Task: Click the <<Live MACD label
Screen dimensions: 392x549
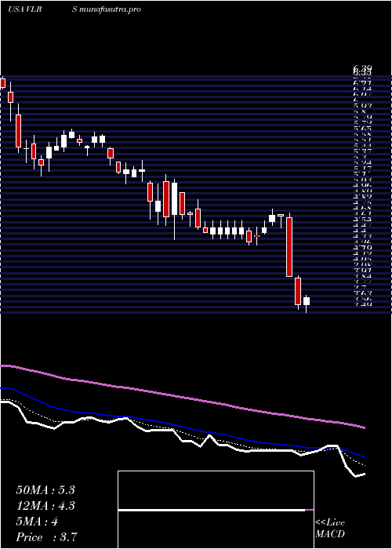Action: tap(330, 529)
